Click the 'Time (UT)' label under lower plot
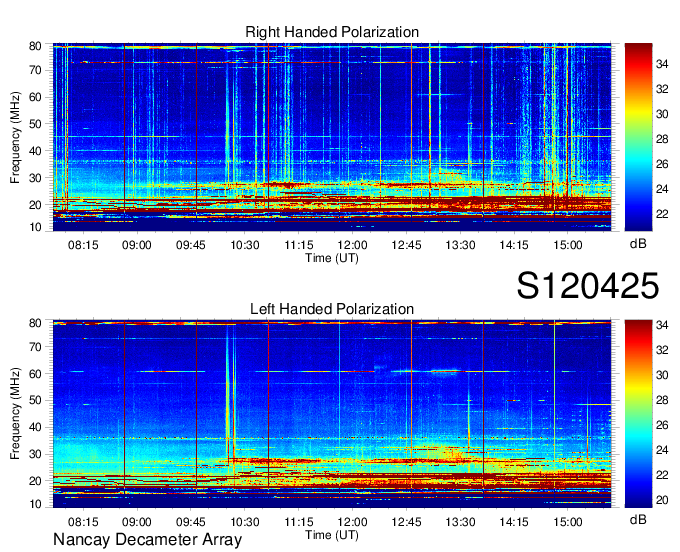 332,535
